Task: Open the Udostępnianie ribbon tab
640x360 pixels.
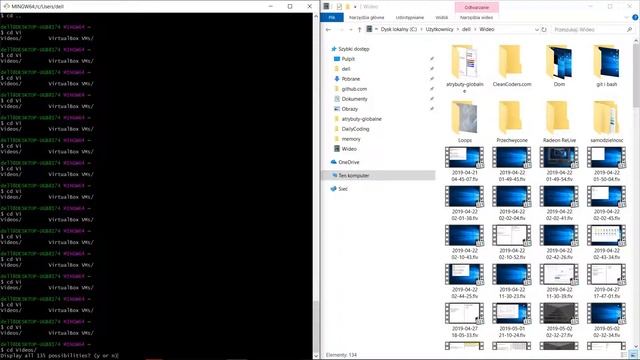Action: (410, 18)
